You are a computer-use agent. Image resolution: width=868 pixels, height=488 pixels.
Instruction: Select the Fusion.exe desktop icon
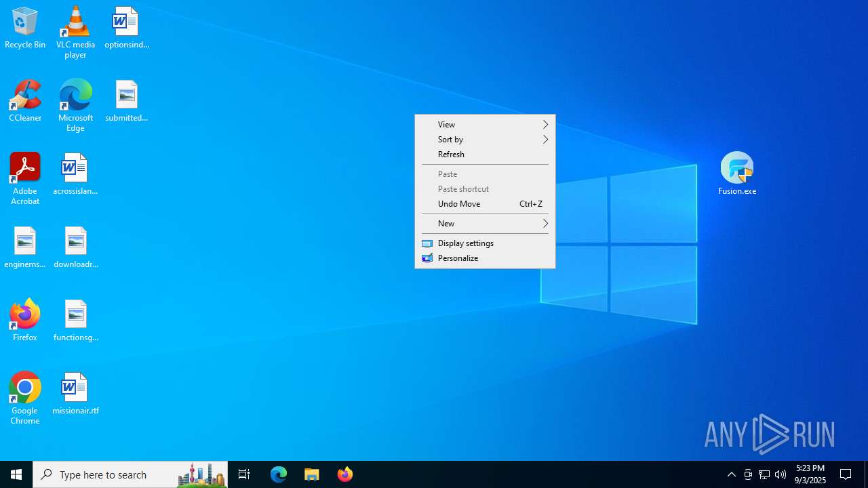[737, 174]
